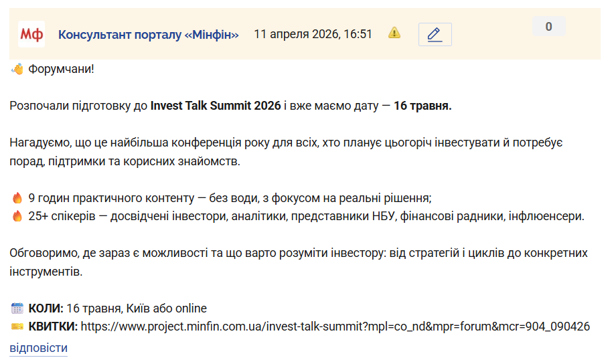612x364 pixels.
Task: Click the calendar emoji beside "КОЛИ"
Action: 17,308
